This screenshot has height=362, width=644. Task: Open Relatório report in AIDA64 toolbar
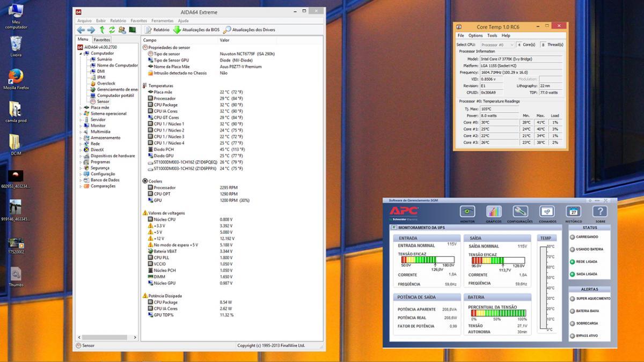(157, 30)
